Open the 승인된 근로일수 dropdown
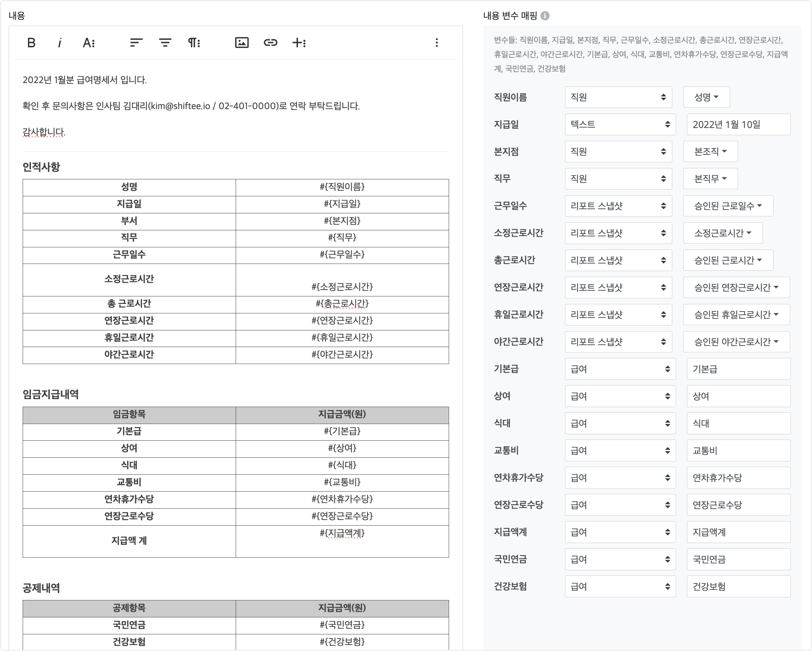 coord(728,206)
